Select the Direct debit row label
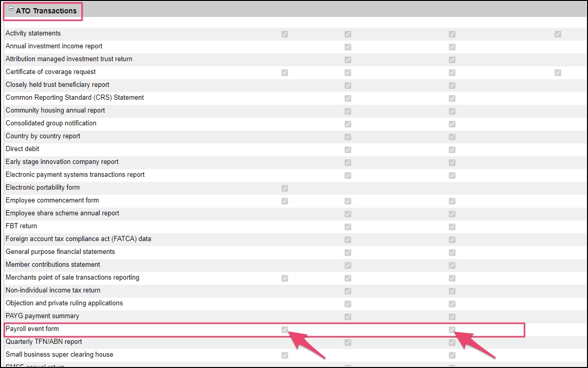 (x=23, y=149)
